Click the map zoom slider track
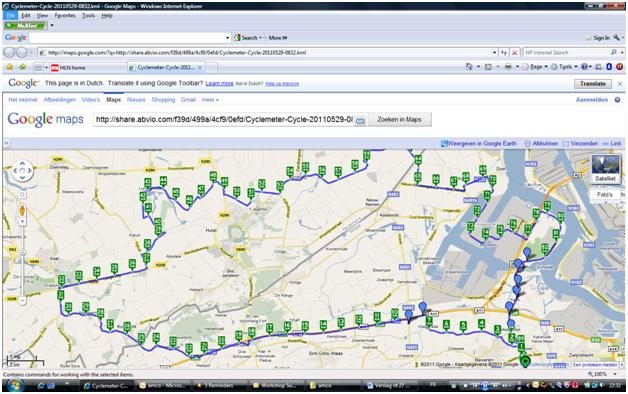The width and height of the screenshot is (628, 394). click(22, 260)
